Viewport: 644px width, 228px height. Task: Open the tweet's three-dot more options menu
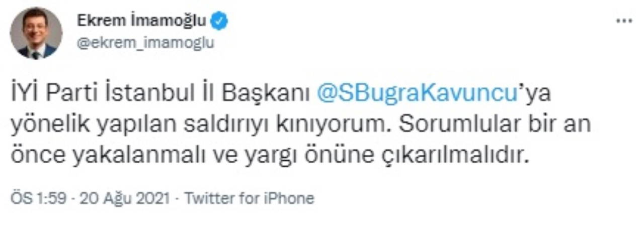[x=624, y=22]
